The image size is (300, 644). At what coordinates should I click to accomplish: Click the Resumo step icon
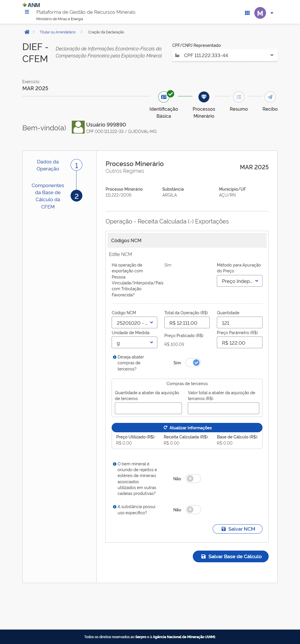[238, 97]
